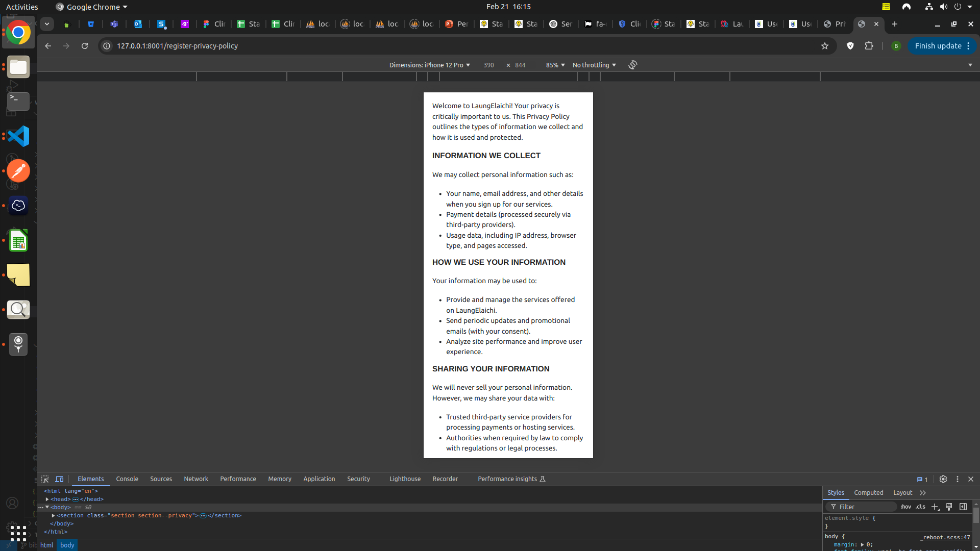Expand the section--privacy node
The width and height of the screenshot is (980, 551).
pyautogui.click(x=53, y=515)
